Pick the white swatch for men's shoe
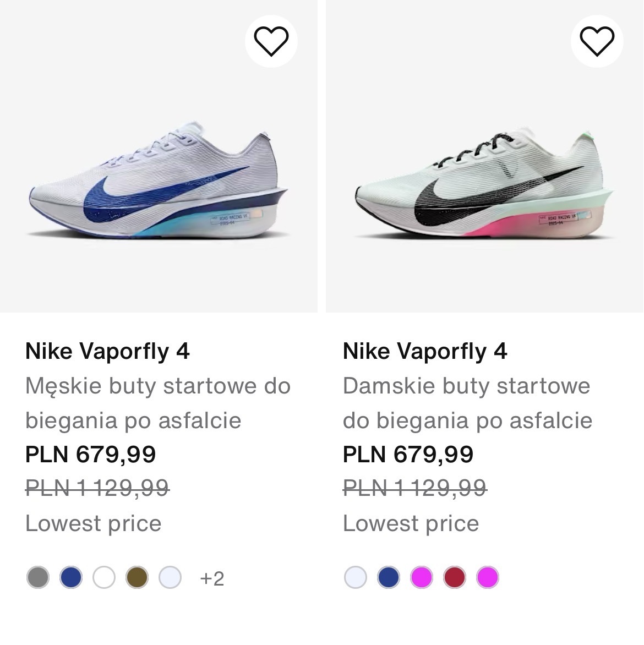 click(x=104, y=578)
